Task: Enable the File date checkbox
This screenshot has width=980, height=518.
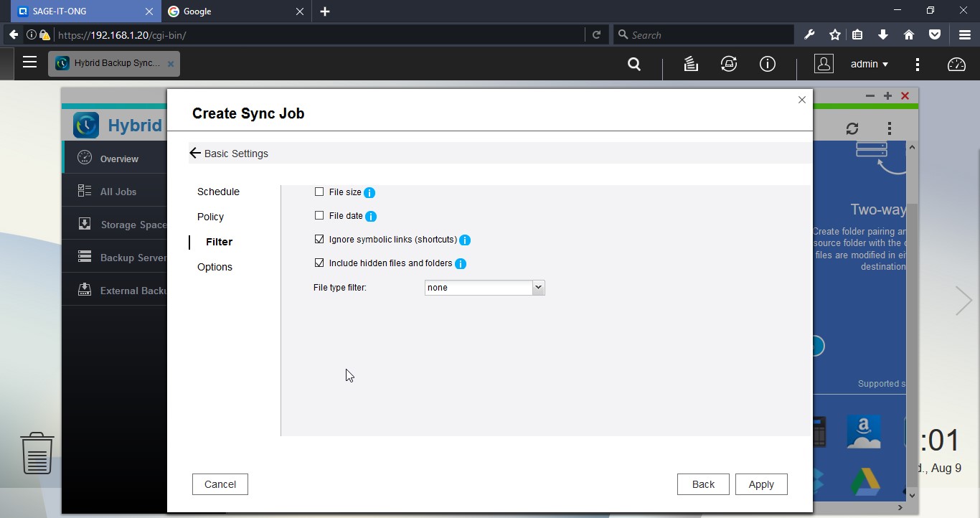Action: point(319,215)
